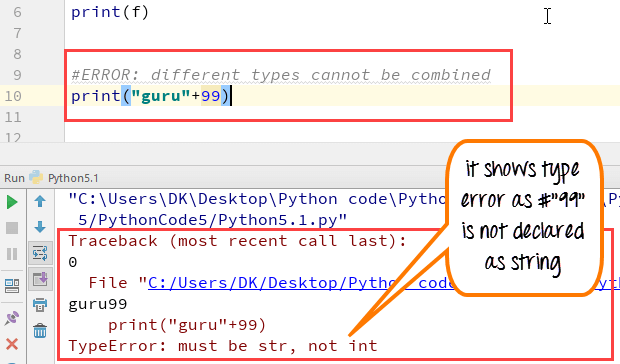Viewport: 620px width, 364px height.
Task: Click the Stop process square icon
Action: click(12, 228)
